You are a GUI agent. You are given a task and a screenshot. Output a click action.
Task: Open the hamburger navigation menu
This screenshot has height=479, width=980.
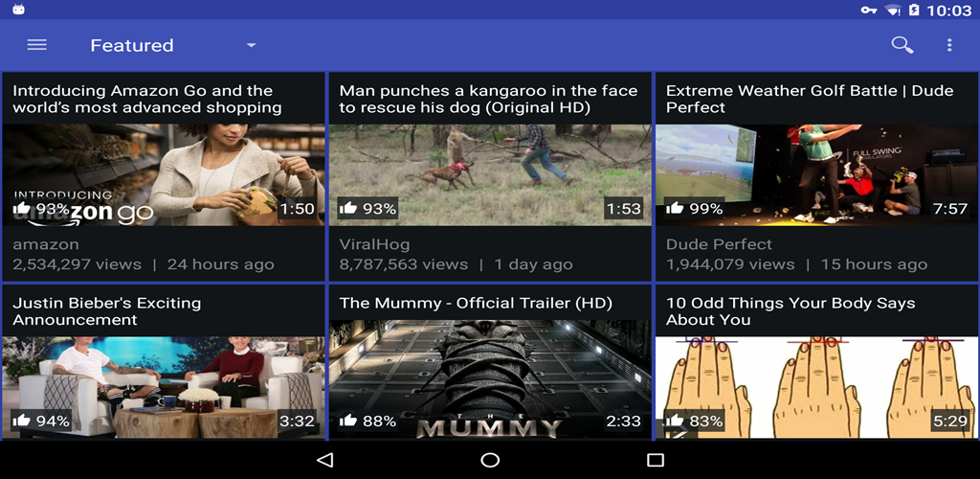37,45
